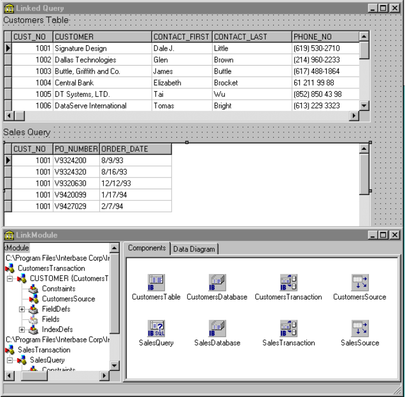The height and width of the screenshot is (397, 405).
Task: Click the tree panel scroll up arrow
Action: pyautogui.click(x=114, y=248)
